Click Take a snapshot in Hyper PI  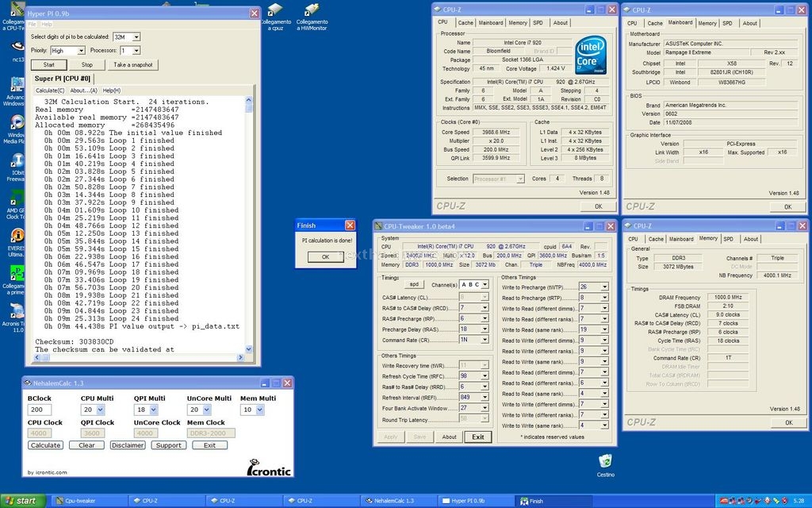click(x=133, y=65)
